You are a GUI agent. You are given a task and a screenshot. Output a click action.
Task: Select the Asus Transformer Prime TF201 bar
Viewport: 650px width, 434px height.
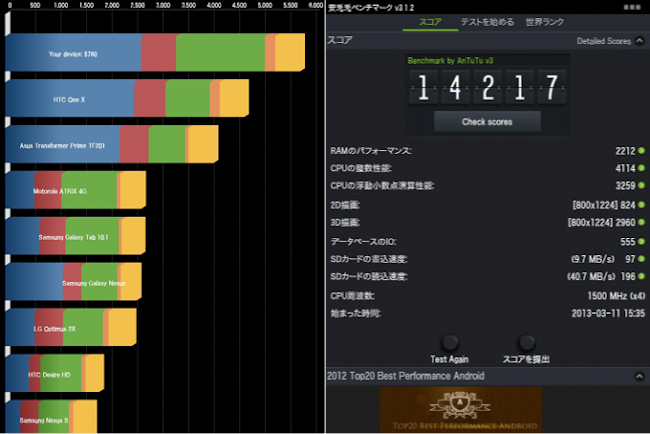tap(112, 144)
